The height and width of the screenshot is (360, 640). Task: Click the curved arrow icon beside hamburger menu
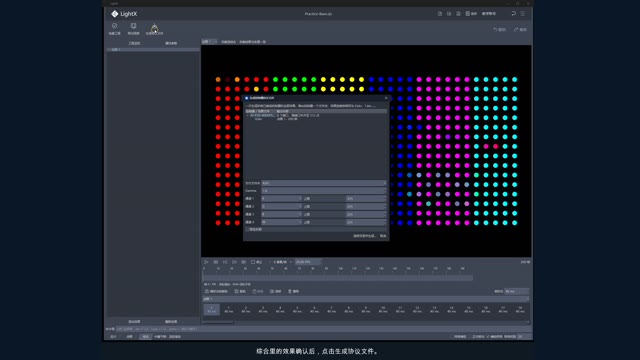pos(513,13)
